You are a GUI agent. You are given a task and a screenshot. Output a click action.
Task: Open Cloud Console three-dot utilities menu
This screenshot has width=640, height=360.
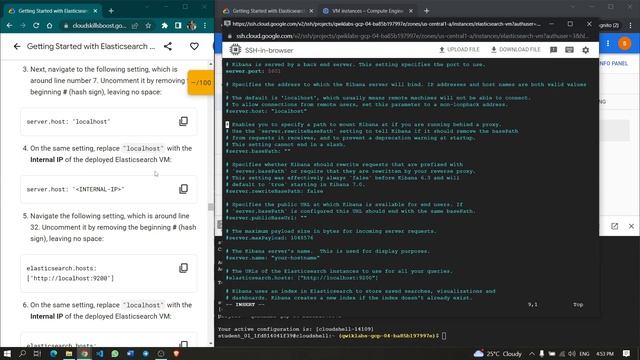(x=608, y=43)
